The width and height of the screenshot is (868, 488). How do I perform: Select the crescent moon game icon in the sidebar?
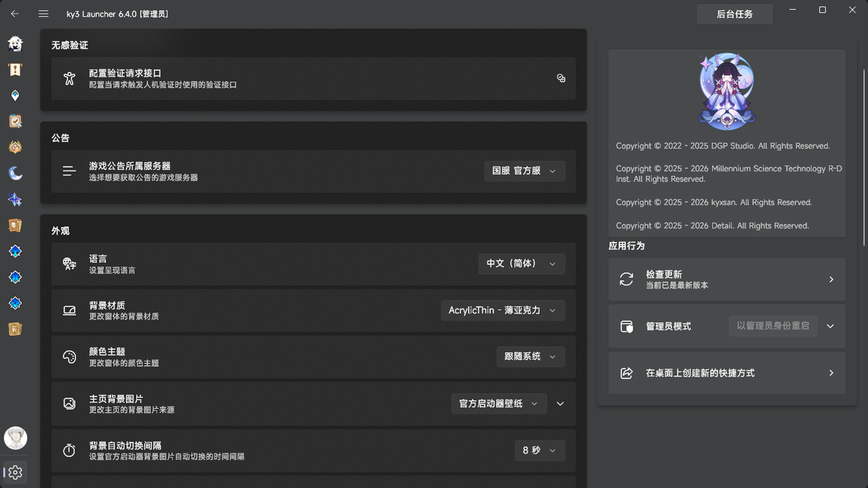[x=15, y=173]
